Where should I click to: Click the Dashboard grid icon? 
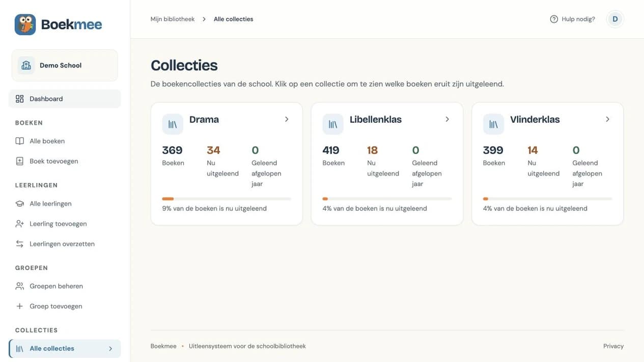click(x=19, y=99)
